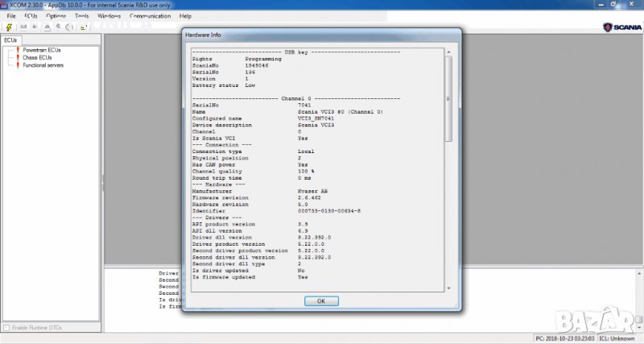Enable the Runtime DTCs checkbox
The height and width of the screenshot is (344, 644).
point(6,328)
